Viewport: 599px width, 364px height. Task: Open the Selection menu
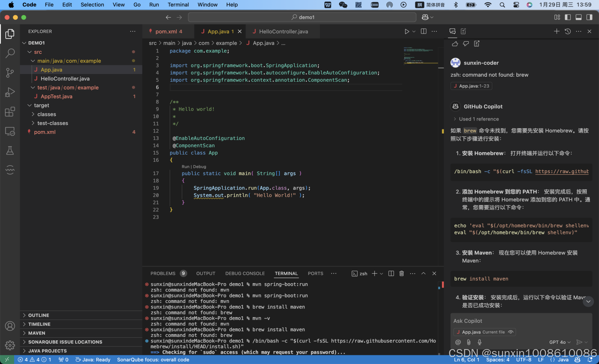coord(92,5)
